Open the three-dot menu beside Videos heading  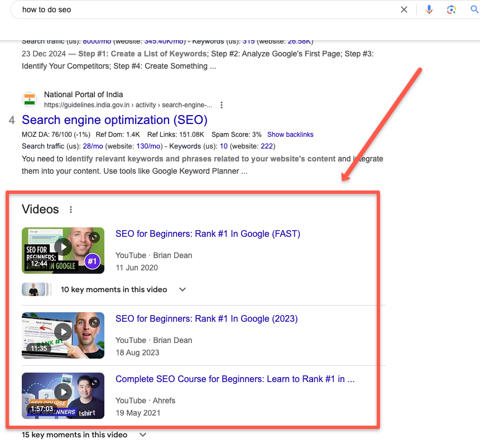click(71, 209)
